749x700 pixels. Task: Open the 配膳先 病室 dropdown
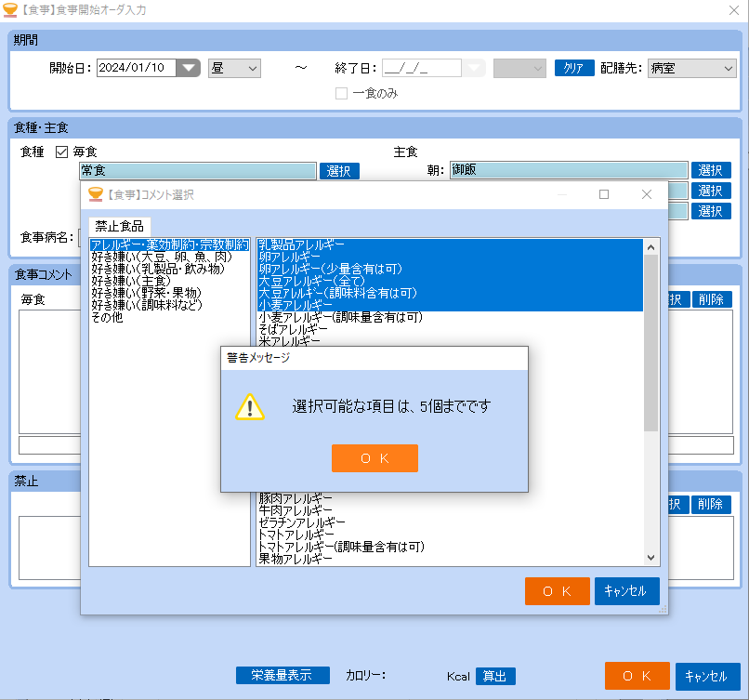691,69
